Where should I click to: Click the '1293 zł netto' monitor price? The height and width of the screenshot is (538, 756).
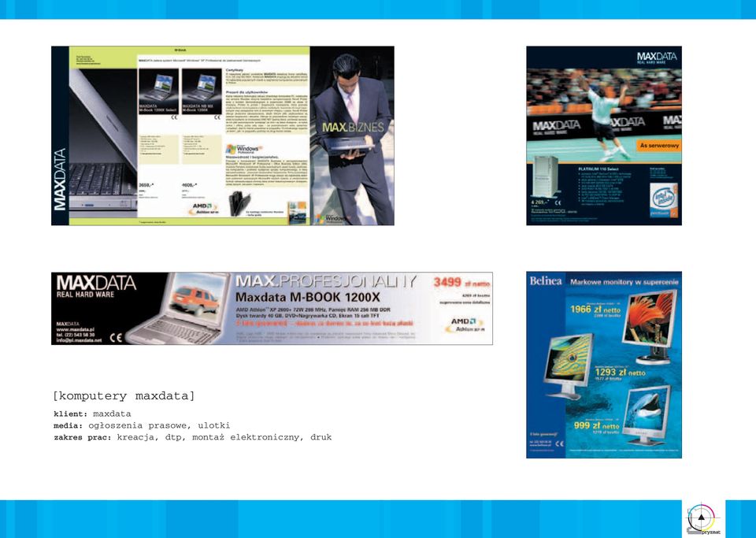(620, 373)
